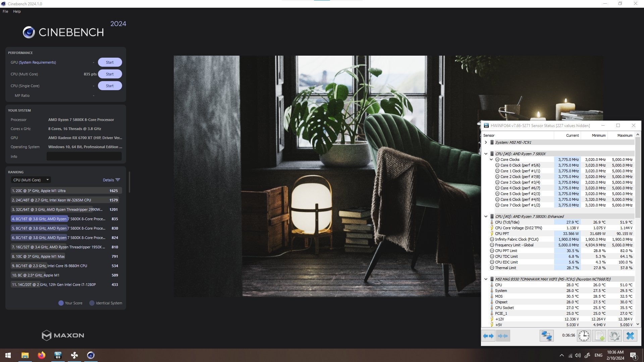Open the System Requirements link
The height and width of the screenshot is (362, 644).
38,62
